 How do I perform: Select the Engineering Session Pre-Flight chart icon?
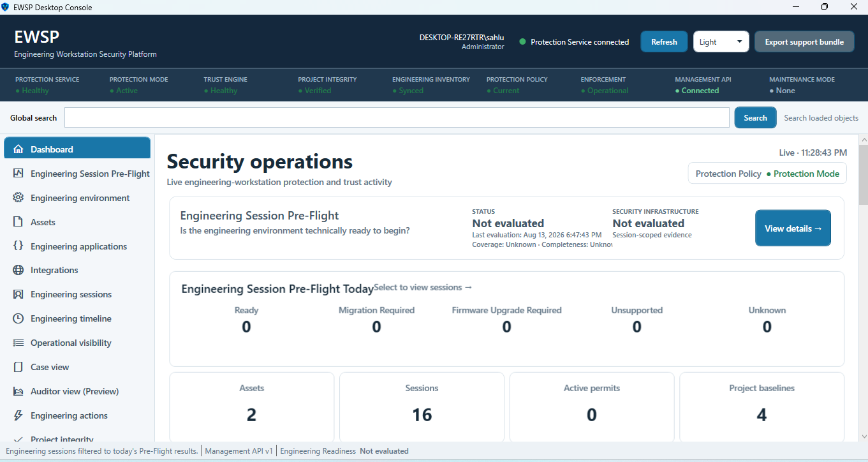(18, 174)
